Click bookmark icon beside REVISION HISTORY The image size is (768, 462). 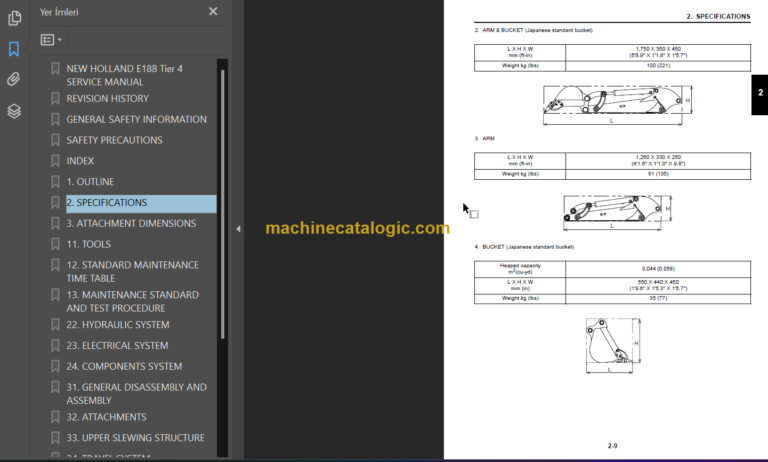(55, 98)
